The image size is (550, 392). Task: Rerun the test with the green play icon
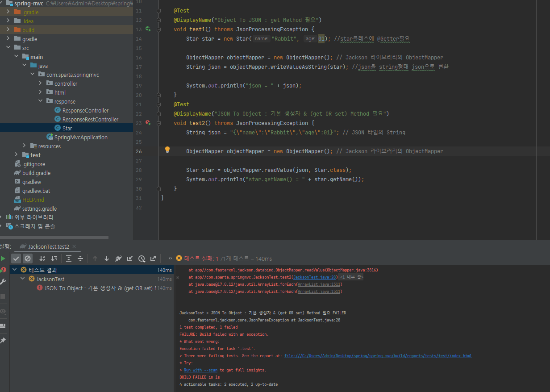(3, 259)
